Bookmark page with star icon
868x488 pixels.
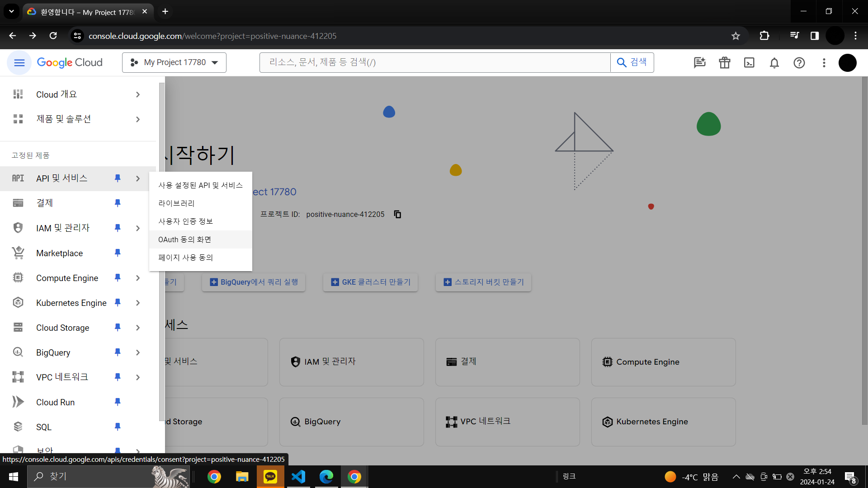736,36
